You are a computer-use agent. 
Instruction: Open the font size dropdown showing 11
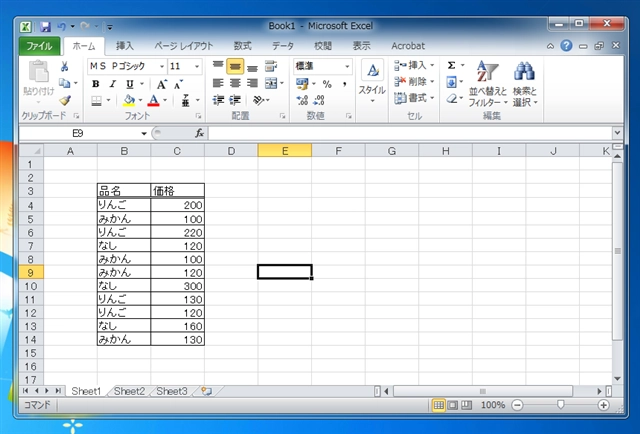tap(197, 66)
